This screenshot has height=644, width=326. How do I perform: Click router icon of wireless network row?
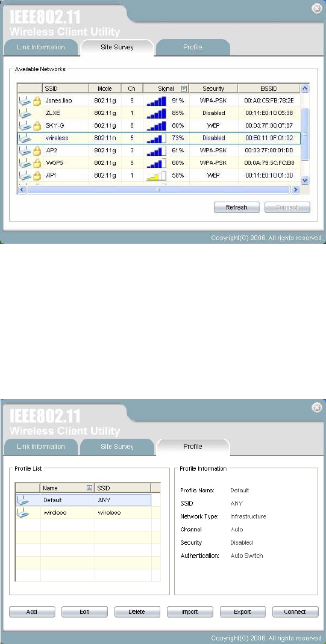point(25,138)
